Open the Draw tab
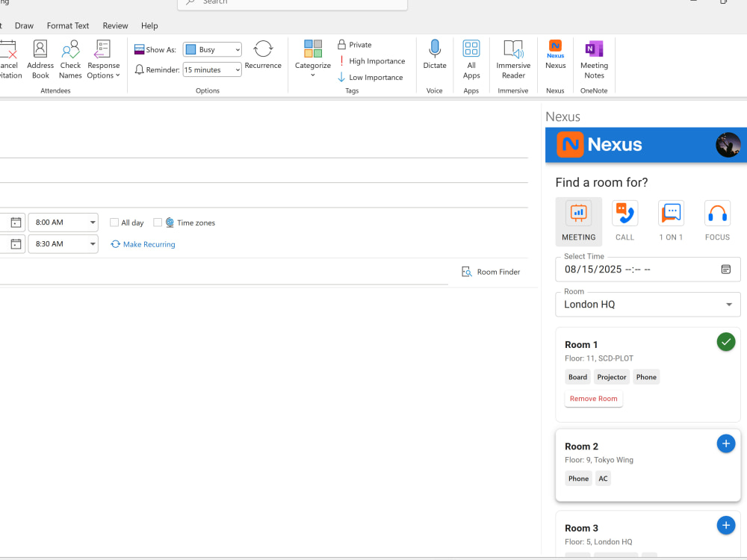Viewport: 747px width, 560px height. point(25,25)
